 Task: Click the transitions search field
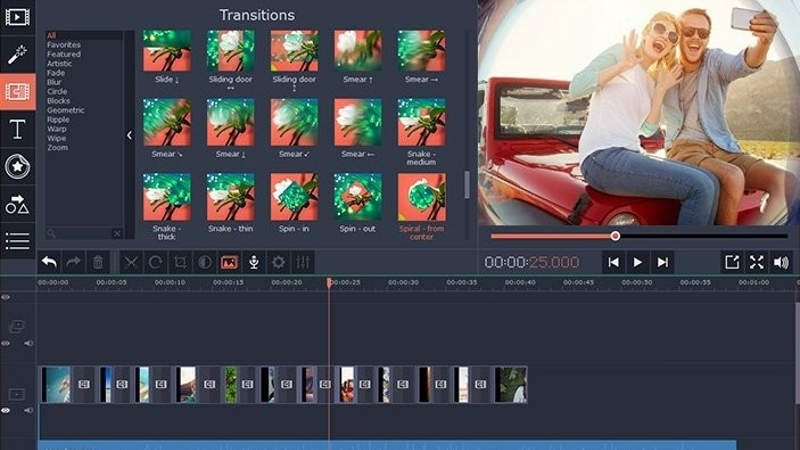(x=79, y=233)
